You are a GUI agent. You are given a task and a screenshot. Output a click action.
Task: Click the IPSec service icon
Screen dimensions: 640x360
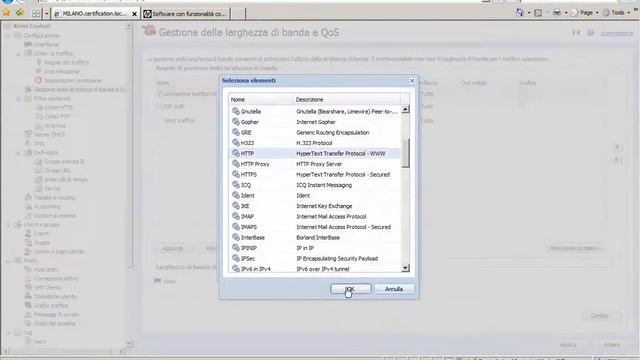(236, 258)
